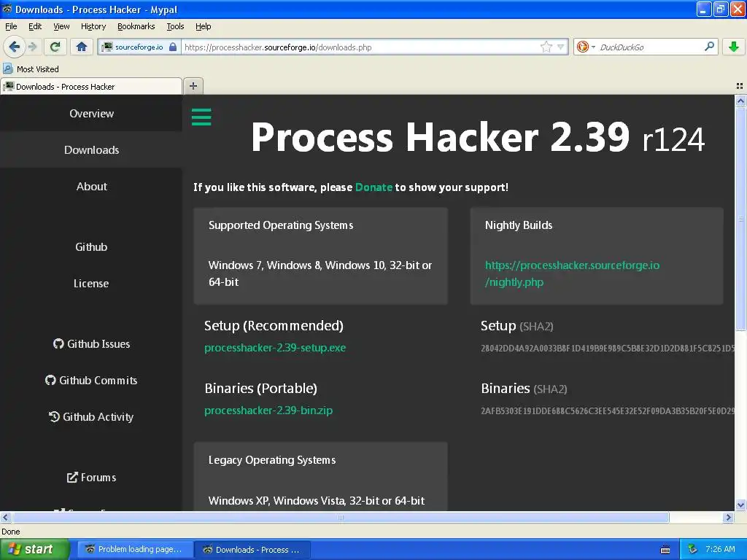Image resolution: width=747 pixels, height=560 pixels.
Task: Click the horizontal scrollbar left arrow
Action: (5, 517)
